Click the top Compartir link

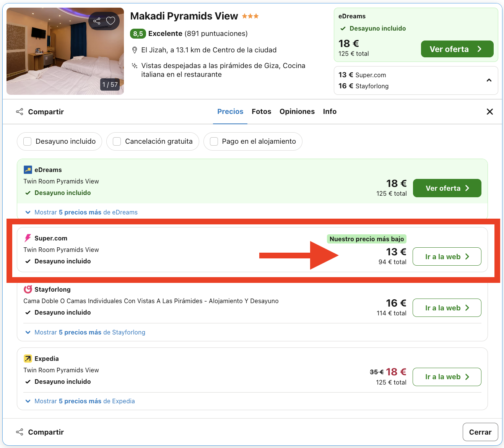[46, 112]
